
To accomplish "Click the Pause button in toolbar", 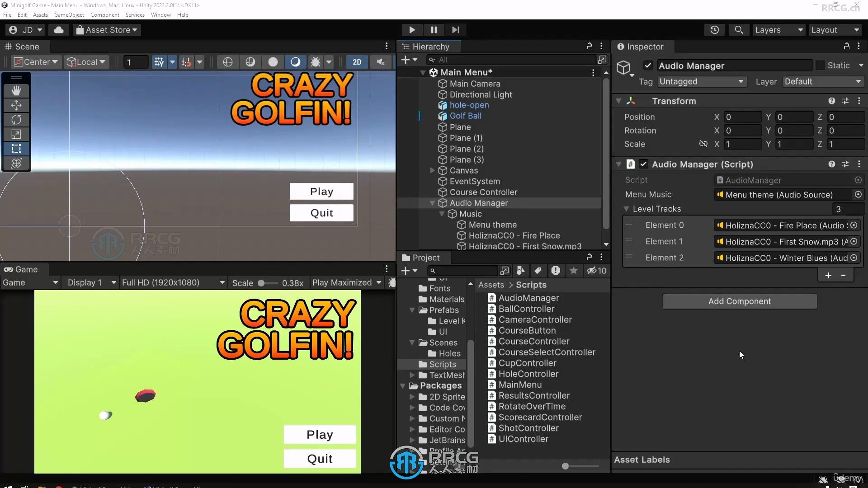I will [x=434, y=30].
